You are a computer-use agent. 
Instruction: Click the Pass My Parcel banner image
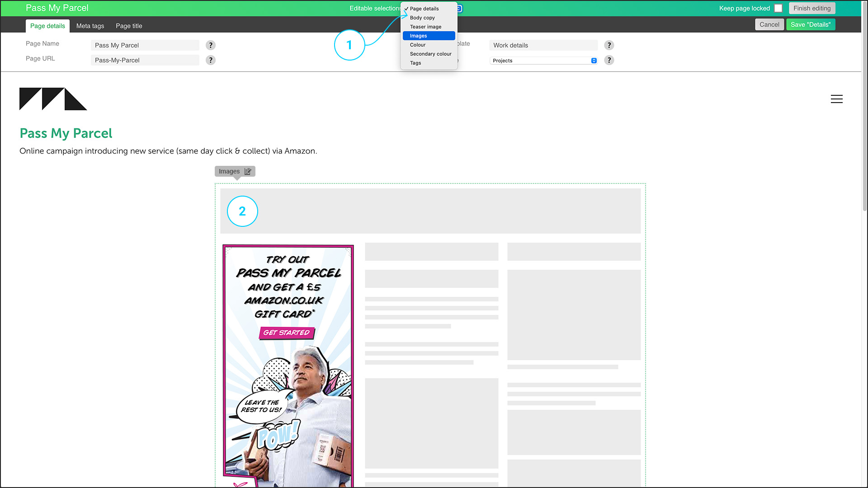click(288, 366)
